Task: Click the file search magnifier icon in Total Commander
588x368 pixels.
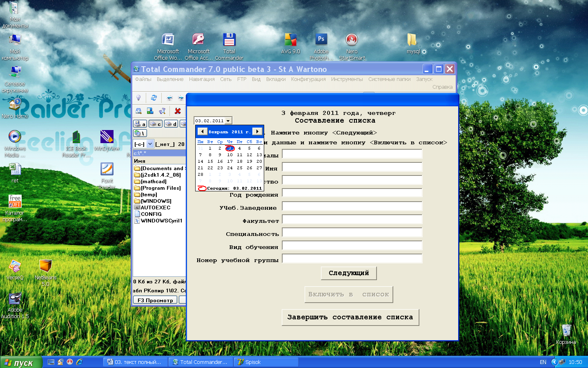Action: pos(139,111)
